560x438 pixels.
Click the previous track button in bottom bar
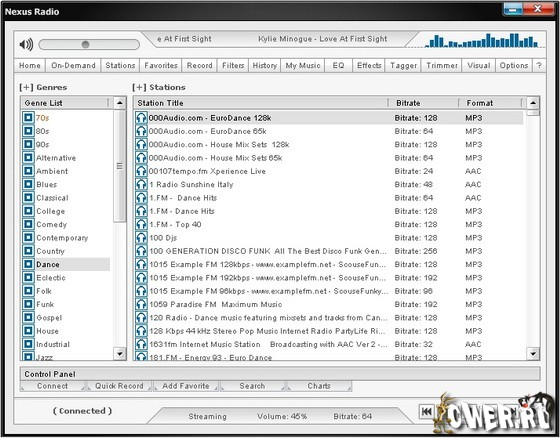coord(426,412)
